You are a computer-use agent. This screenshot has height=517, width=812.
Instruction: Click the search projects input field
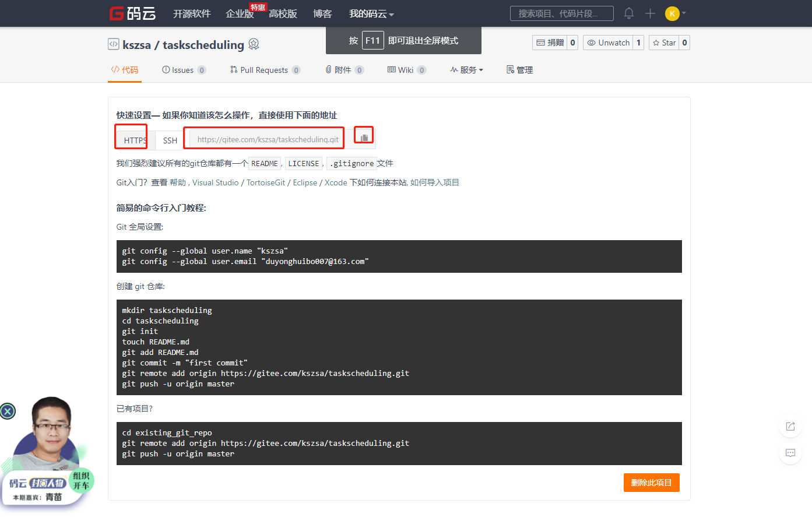click(561, 13)
